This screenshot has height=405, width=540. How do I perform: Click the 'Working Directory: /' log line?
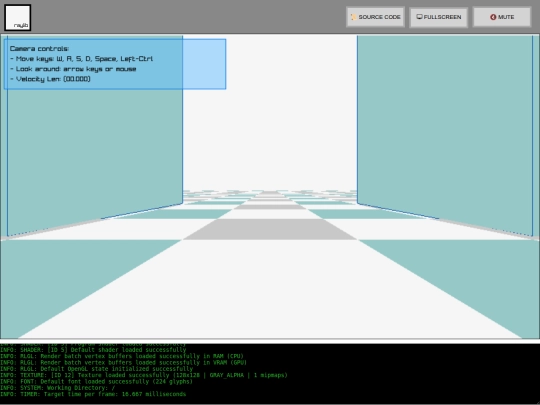[x=58, y=388]
